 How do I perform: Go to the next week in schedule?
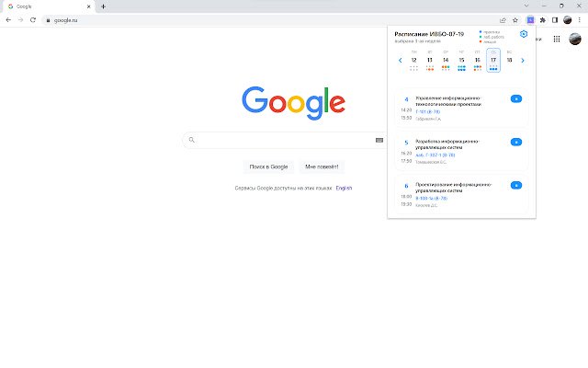tap(523, 60)
